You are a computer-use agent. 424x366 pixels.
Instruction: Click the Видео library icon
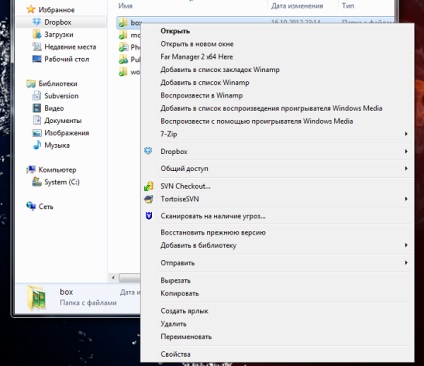point(36,108)
